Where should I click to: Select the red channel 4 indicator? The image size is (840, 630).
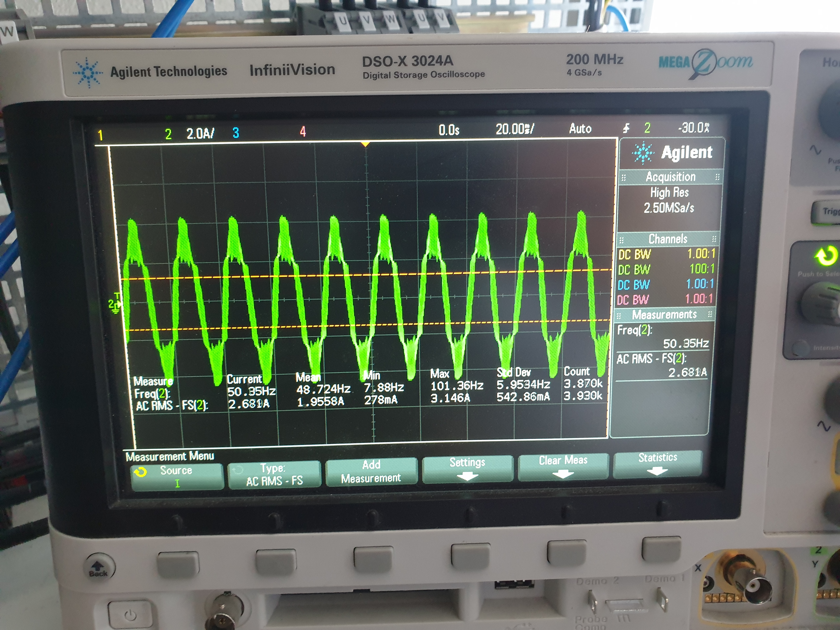(x=303, y=131)
